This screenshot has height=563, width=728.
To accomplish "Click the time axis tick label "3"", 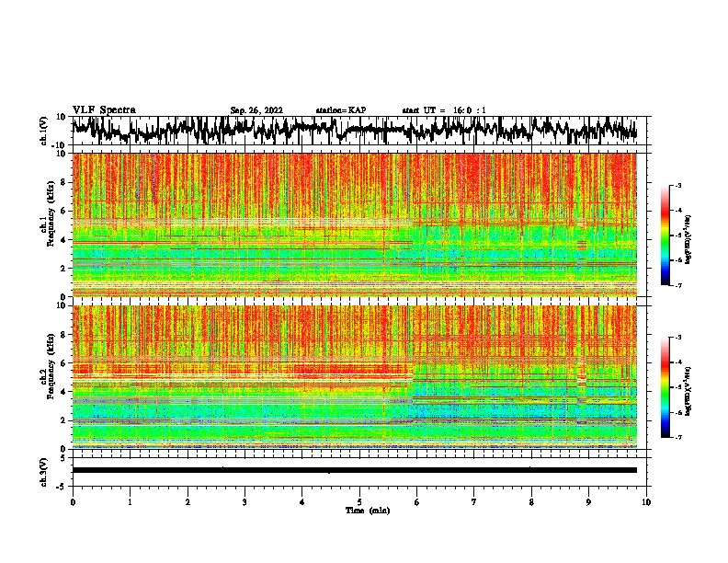I will (x=245, y=502).
